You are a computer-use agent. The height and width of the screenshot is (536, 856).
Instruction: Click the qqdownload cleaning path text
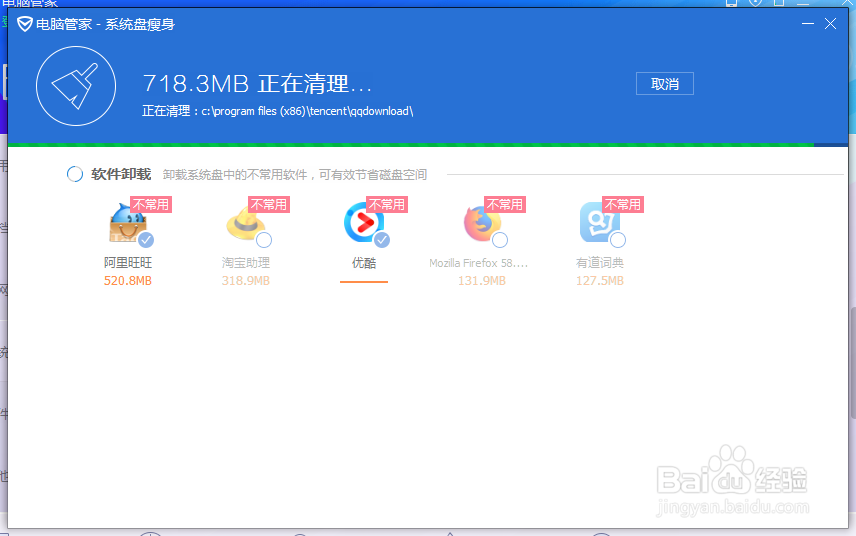[x=277, y=111]
